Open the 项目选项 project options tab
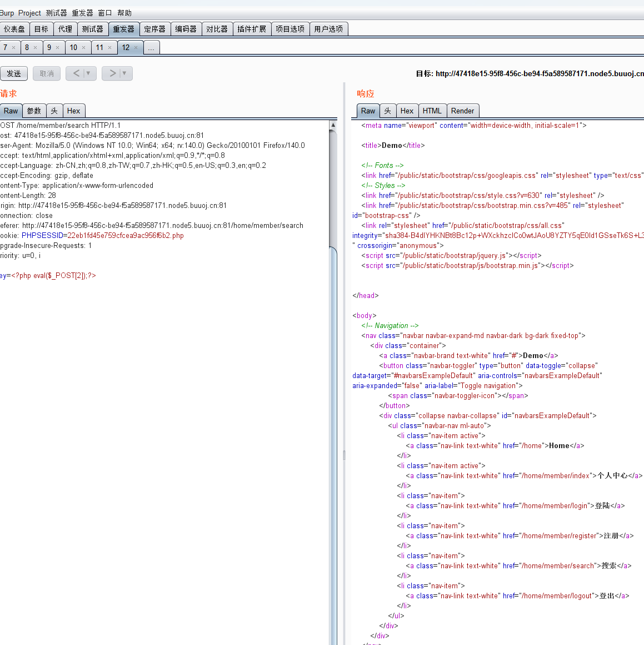Image resolution: width=644 pixels, height=645 pixels. click(x=290, y=29)
